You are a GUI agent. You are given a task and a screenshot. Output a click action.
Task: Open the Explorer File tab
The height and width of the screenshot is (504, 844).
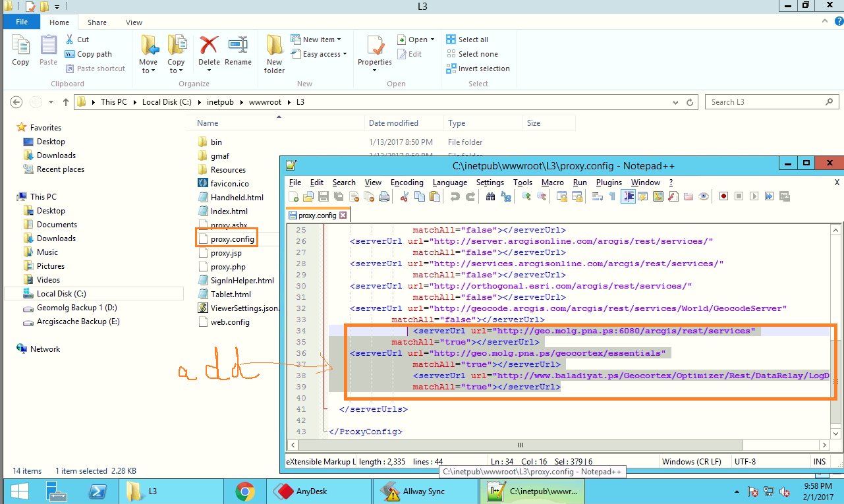point(22,22)
